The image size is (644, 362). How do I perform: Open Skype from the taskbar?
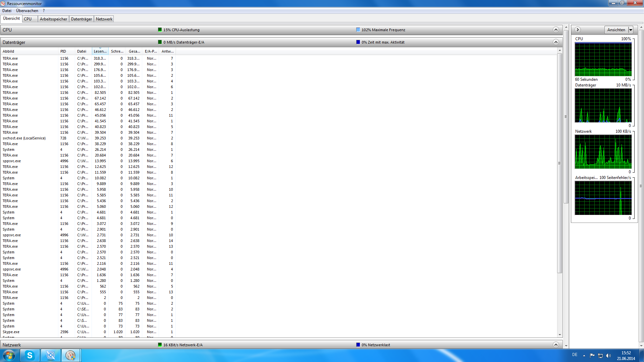(30, 355)
